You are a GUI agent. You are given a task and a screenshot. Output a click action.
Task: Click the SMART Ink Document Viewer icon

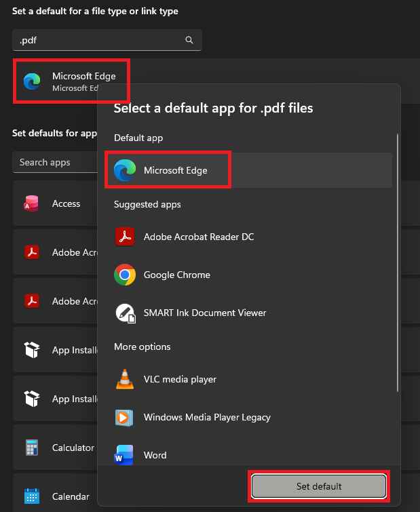click(126, 313)
